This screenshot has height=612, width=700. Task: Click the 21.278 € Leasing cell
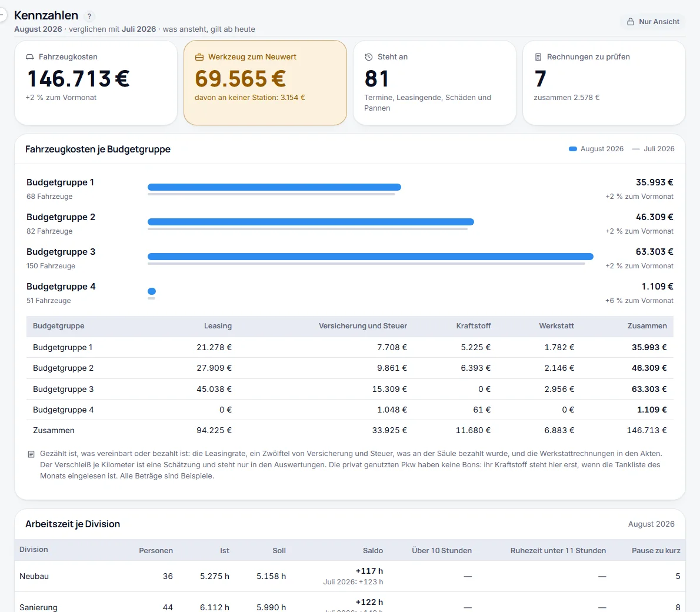(214, 347)
